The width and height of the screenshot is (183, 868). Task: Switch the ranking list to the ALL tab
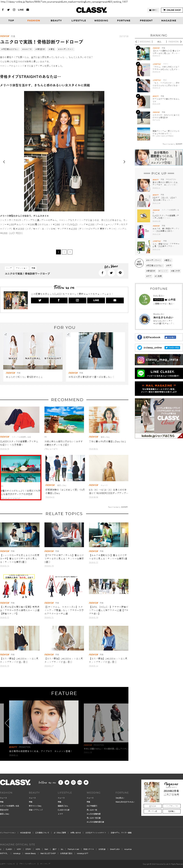pos(159,42)
